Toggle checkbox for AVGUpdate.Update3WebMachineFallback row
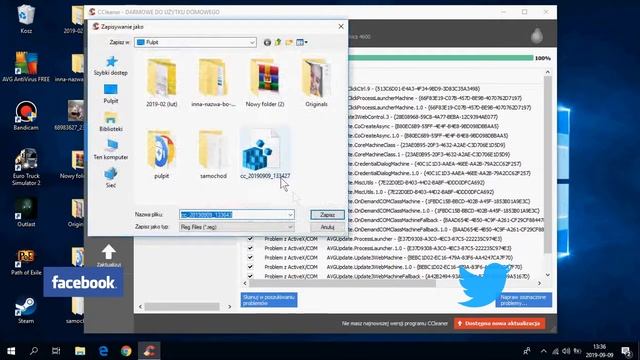The height and width of the screenshot is (360, 640). 250,276
